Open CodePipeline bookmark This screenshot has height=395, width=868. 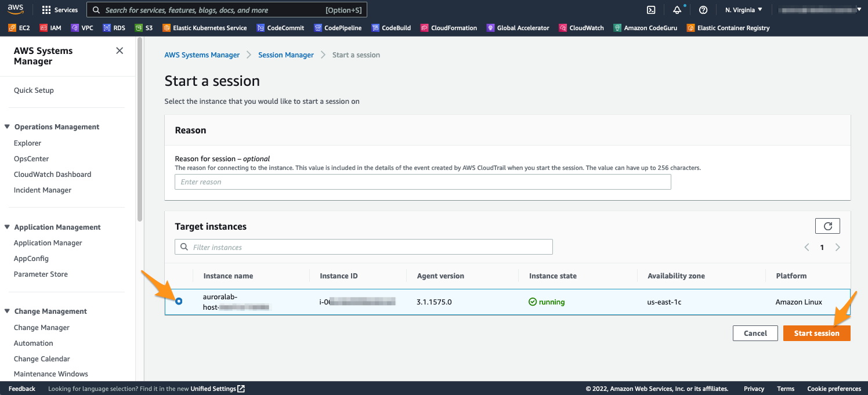pyautogui.click(x=338, y=28)
